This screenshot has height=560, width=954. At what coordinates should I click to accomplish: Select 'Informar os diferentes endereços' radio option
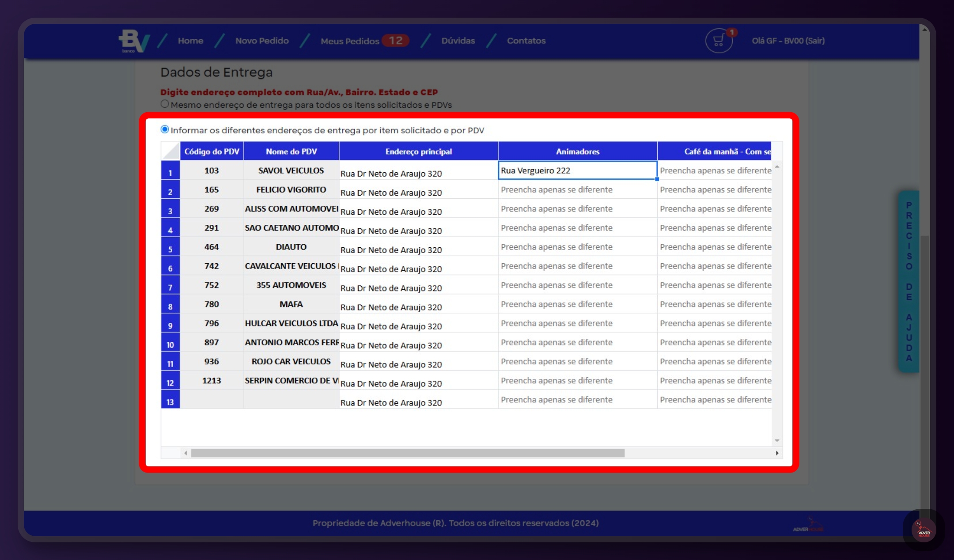pos(165,129)
